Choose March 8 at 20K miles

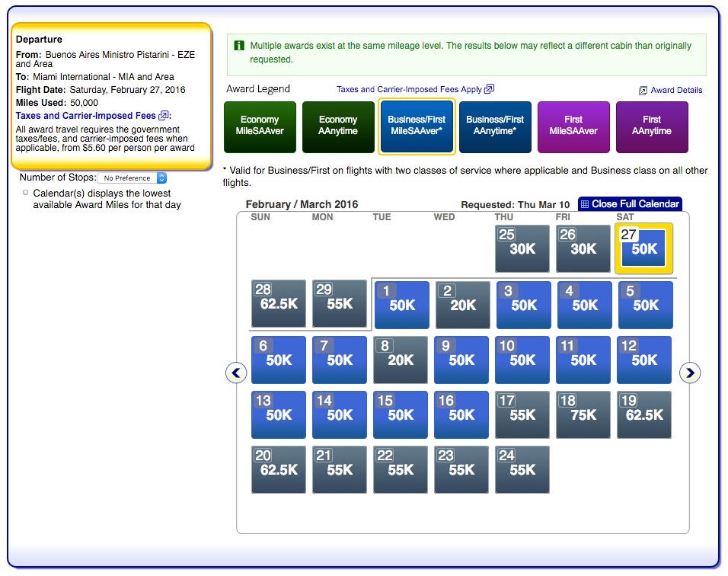point(401,360)
